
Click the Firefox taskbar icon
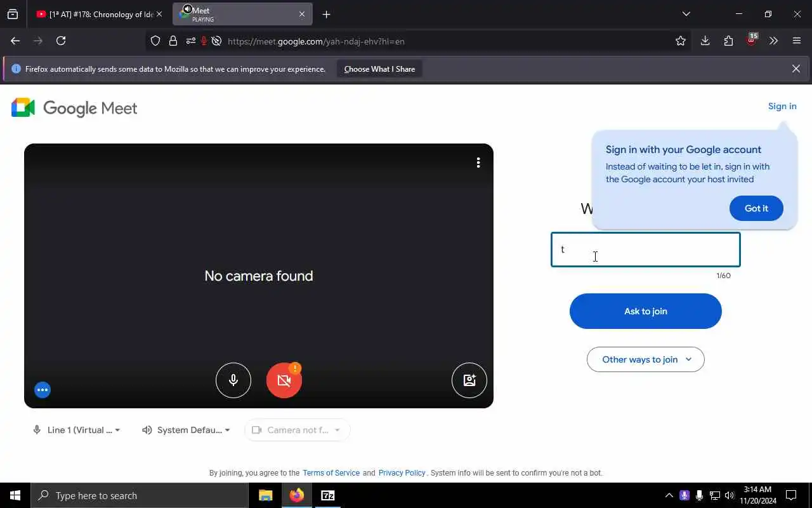pyautogui.click(x=297, y=495)
